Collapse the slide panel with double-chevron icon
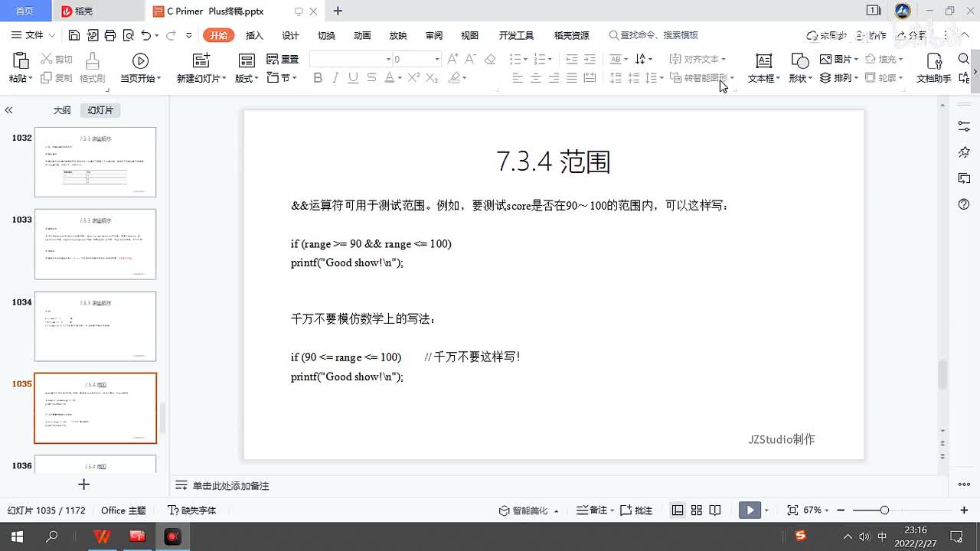 pyautogui.click(x=8, y=110)
